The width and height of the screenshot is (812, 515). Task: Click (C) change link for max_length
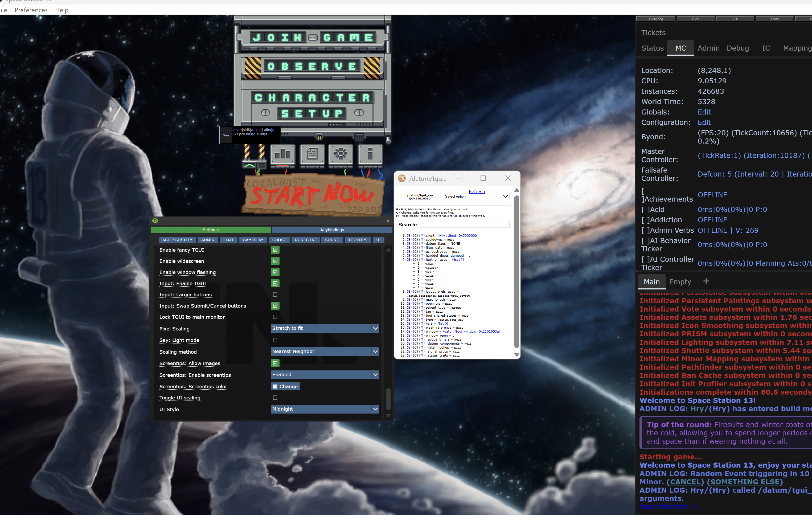tap(415, 300)
